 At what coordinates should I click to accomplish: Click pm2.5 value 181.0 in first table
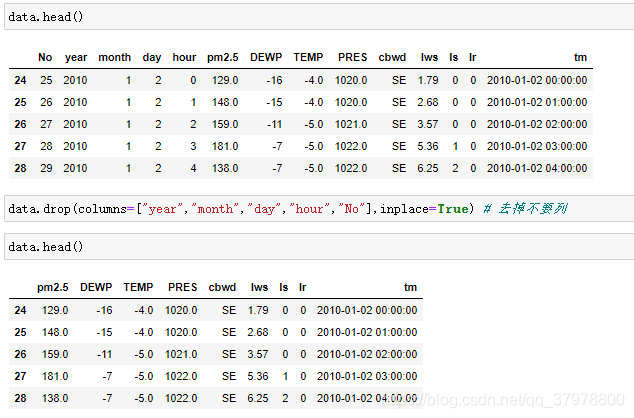[225, 146]
